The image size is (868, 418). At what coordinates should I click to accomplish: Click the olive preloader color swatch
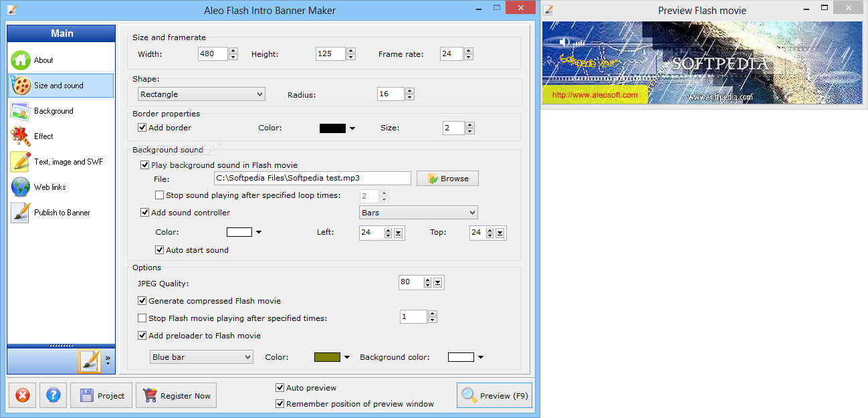(x=327, y=357)
